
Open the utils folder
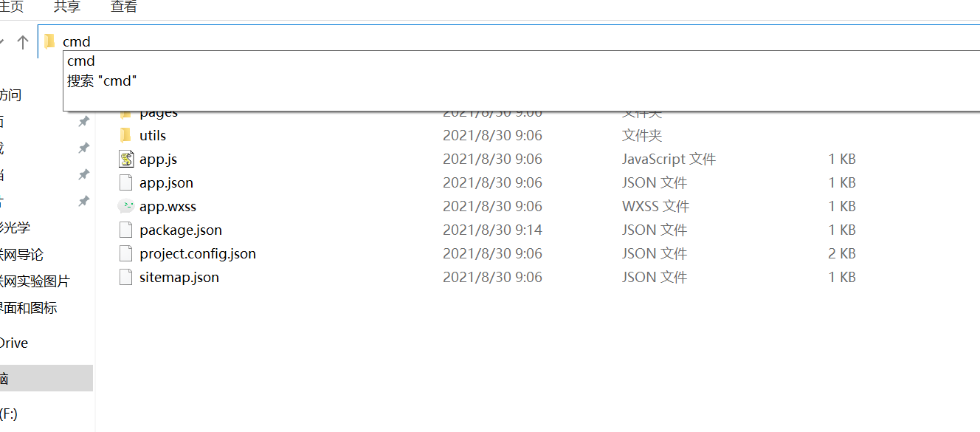click(153, 135)
